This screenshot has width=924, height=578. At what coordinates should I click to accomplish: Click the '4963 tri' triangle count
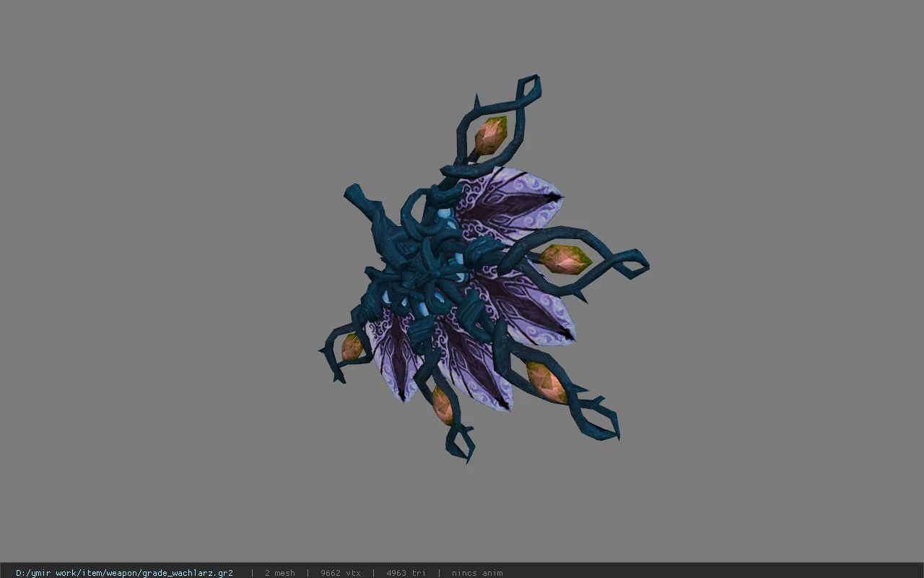tap(406, 573)
